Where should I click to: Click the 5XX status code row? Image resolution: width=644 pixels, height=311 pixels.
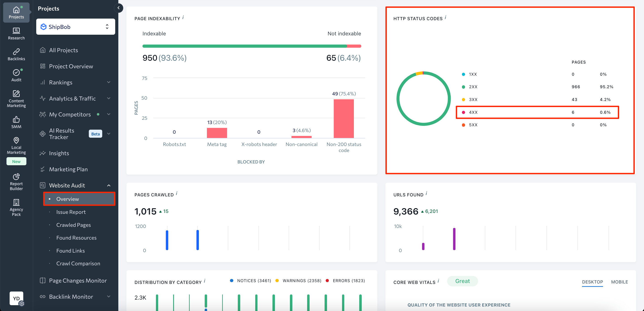tap(537, 125)
